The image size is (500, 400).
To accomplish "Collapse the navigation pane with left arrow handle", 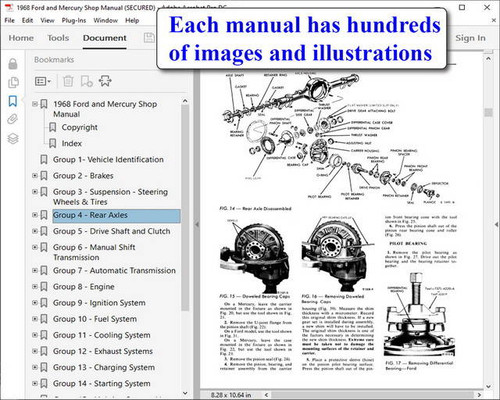I will (x=197, y=225).
